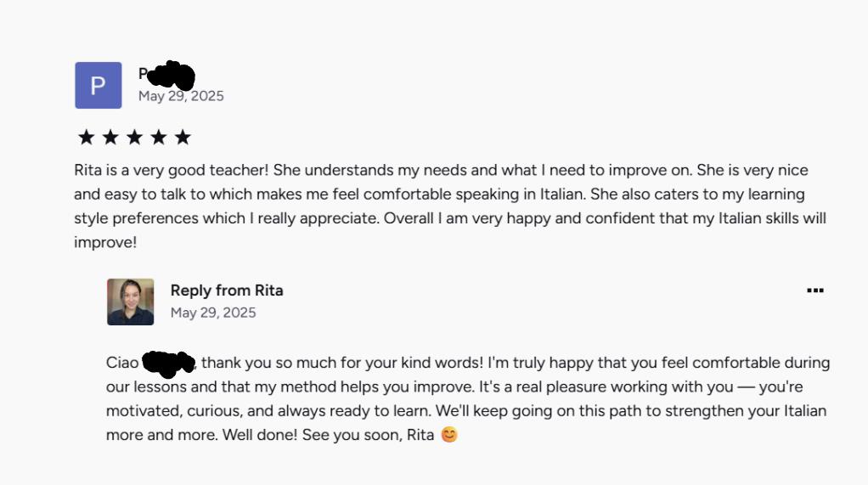
Task: Select the first star in the rating
Action: coord(86,137)
